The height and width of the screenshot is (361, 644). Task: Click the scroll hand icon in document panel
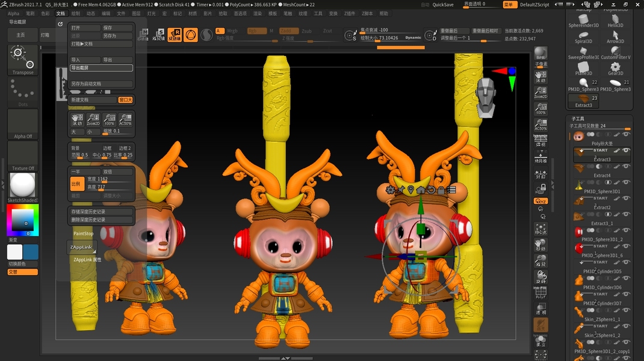[x=77, y=120]
